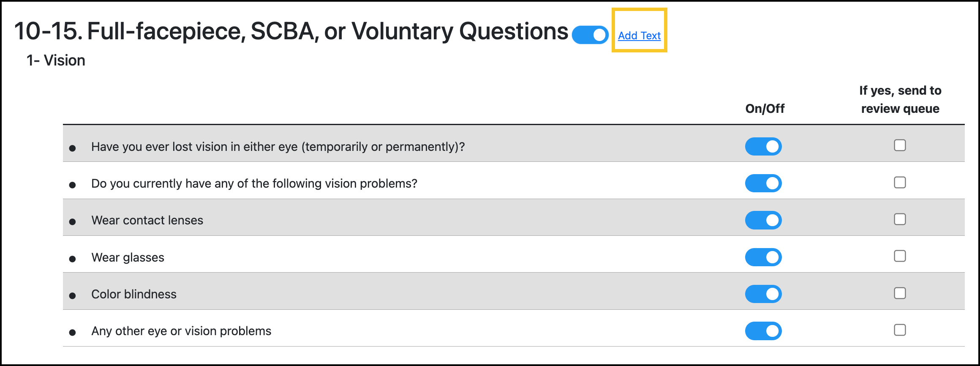Toggle the Wear glasses question off
980x366 pixels.
point(763,257)
